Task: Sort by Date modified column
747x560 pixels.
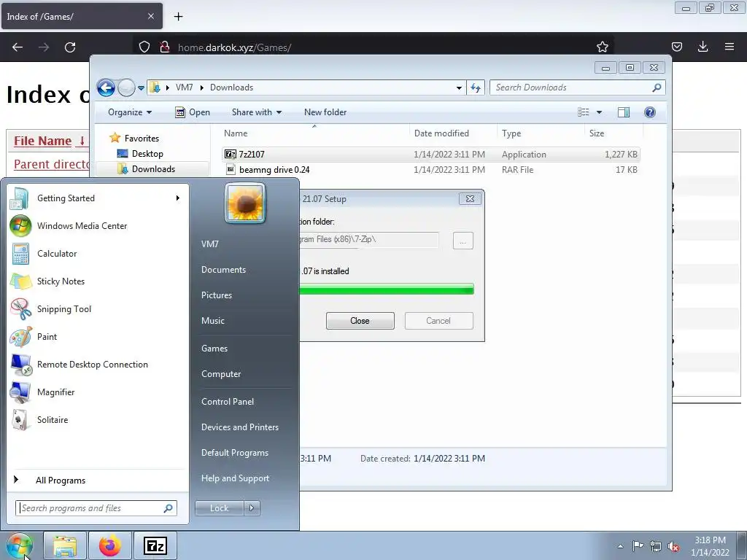Action: (x=452, y=133)
